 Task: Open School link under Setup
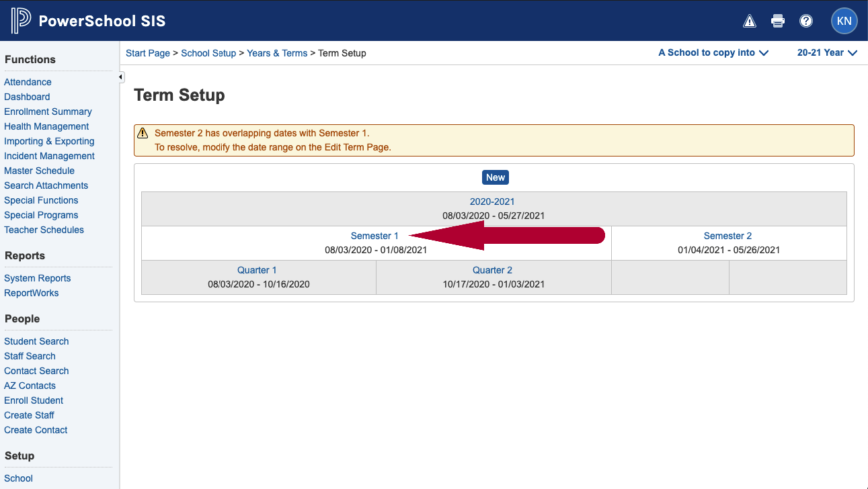(18, 478)
